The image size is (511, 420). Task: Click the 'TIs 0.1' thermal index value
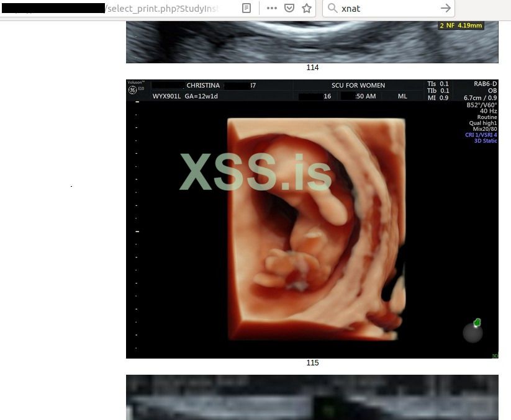click(438, 84)
